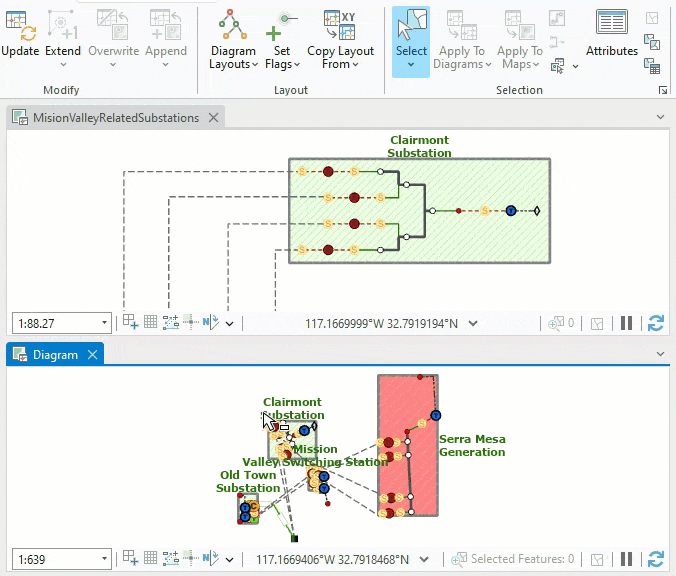The image size is (676, 576).
Task: Activate the Select tool icon
Action: (411, 25)
